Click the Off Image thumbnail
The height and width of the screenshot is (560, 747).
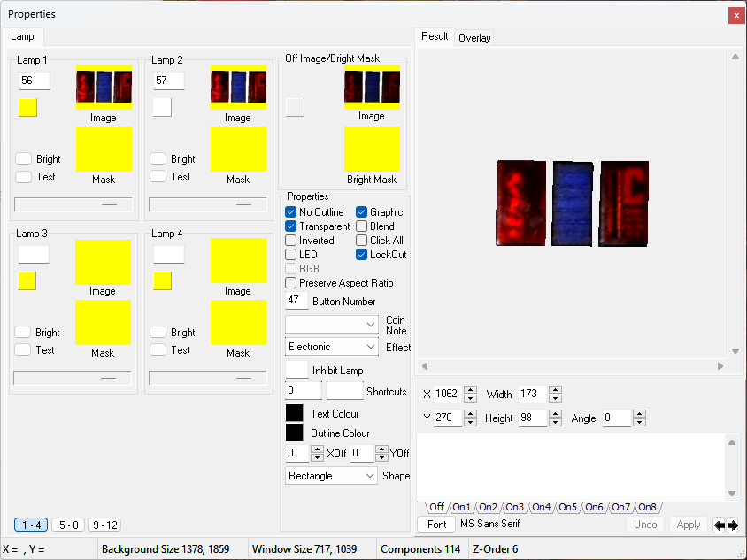(372, 88)
